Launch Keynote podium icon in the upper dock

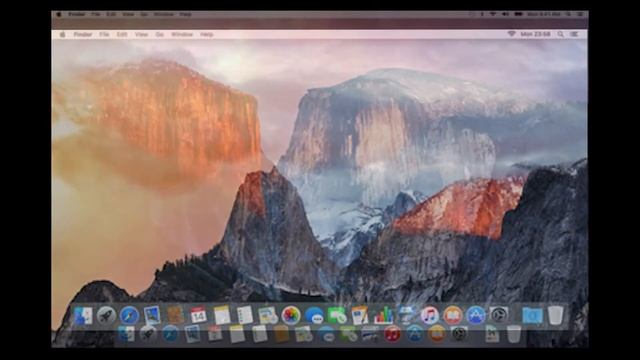click(407, 316)
